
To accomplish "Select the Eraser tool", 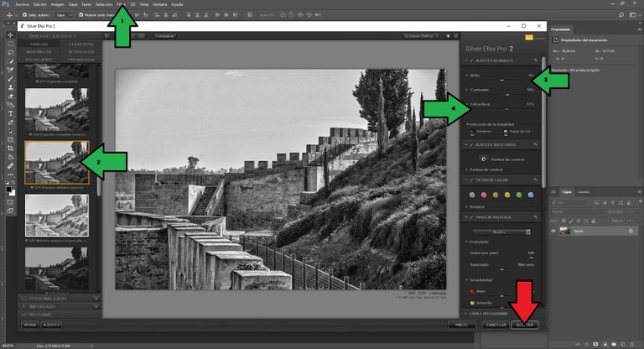I will coord(10,96).
